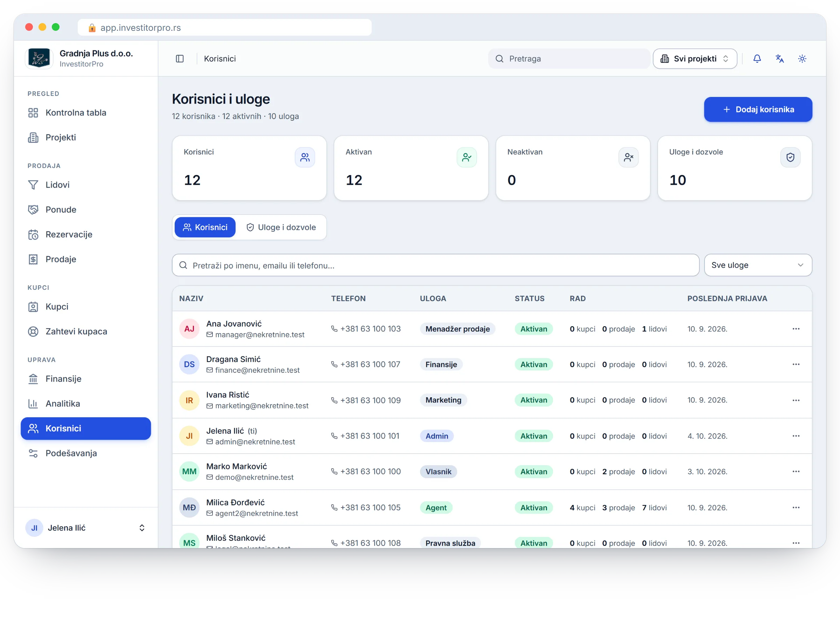Focus the top Pretraga search field
The height and width of the screenshot is (630, 840).
tap(569, 58)
